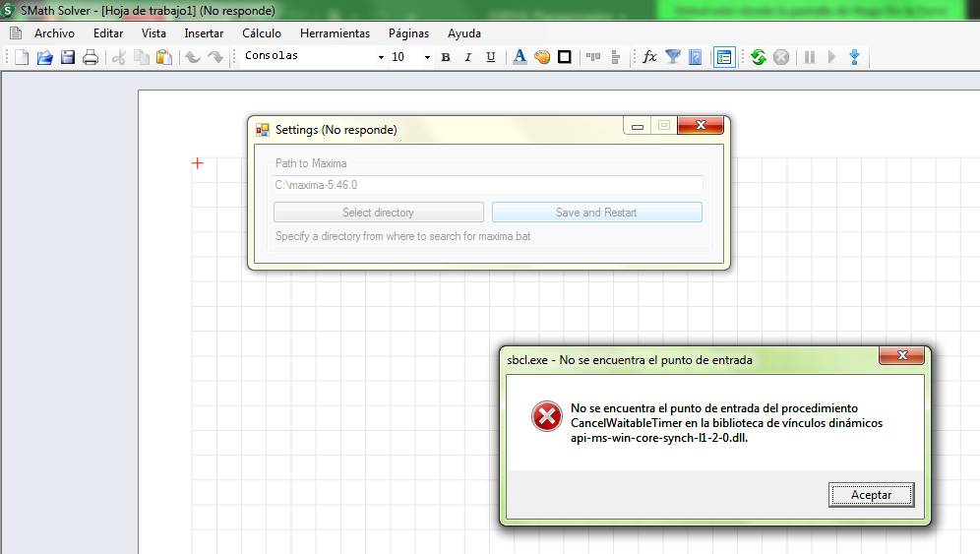Screen dimensions: 980x554
Task: Click the green recalculate worksheet icon
Action: pyautogui.click(x=758, y=57)
